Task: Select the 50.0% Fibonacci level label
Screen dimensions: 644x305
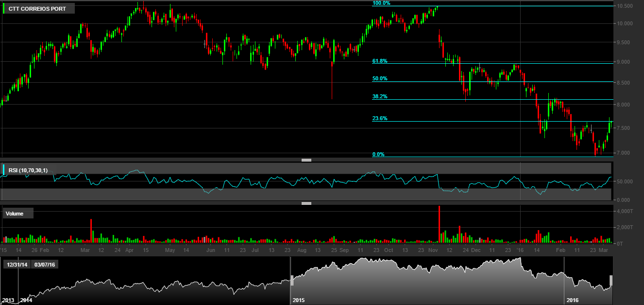Action: (x=380, y=79)
